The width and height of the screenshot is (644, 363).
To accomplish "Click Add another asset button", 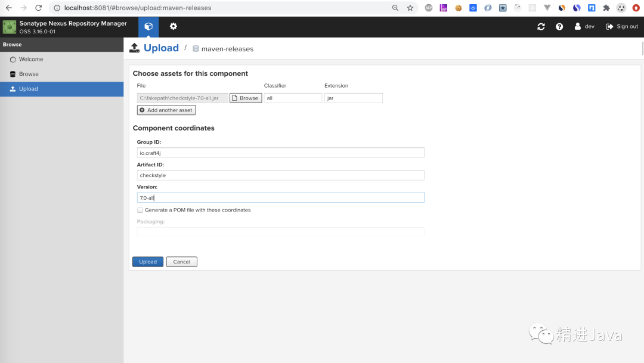I will (x=166, y=110).
